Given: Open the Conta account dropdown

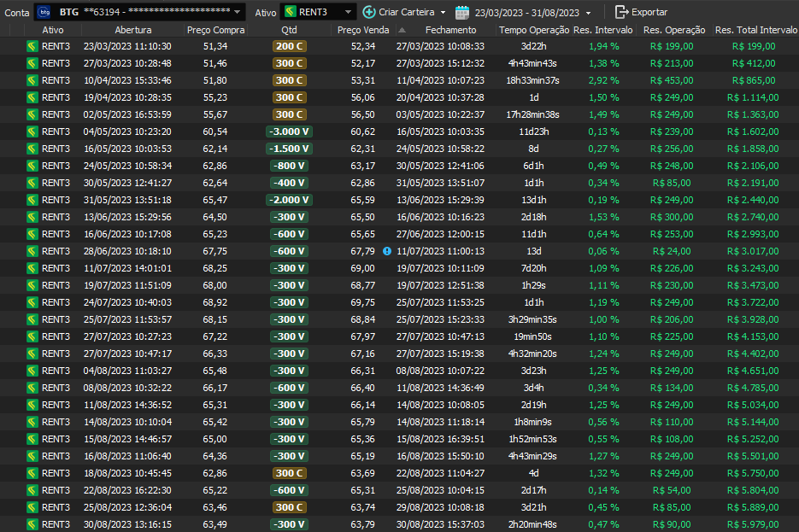Looking at the screenshot, I should pyautogui.click(x=237, y=12).
